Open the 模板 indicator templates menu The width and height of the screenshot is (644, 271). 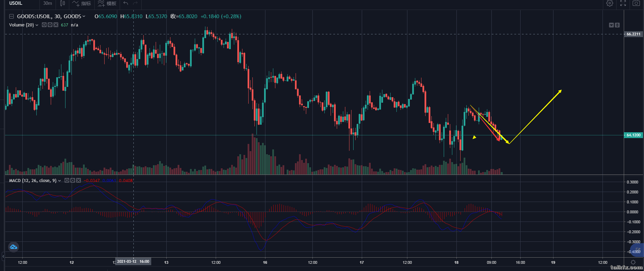click(107, 3)
